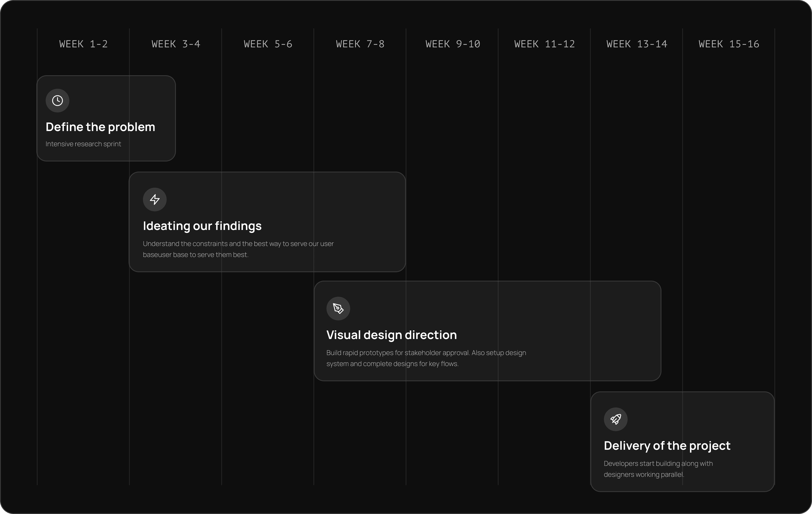Screen dimensions: 812x514
Task: Click the Developers start building description text
Action: pyautogui.click(x=658, y=469)
